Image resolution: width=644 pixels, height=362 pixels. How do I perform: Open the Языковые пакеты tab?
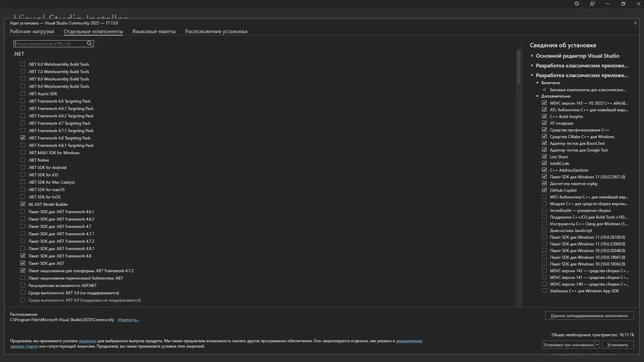(154, 32)
